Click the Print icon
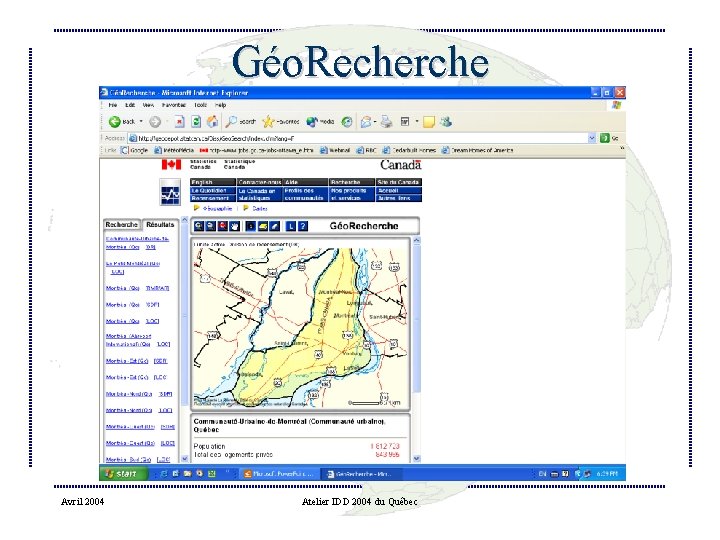The height and width of the screenshot is (540, 720). 387,122
